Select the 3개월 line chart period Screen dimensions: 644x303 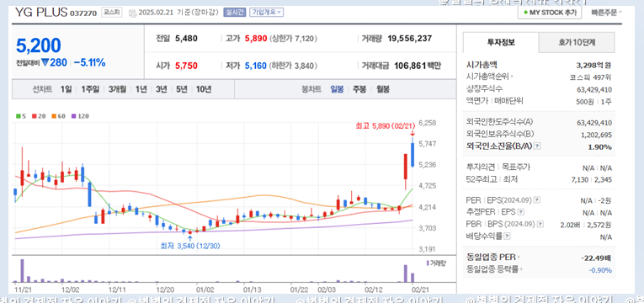118,89
